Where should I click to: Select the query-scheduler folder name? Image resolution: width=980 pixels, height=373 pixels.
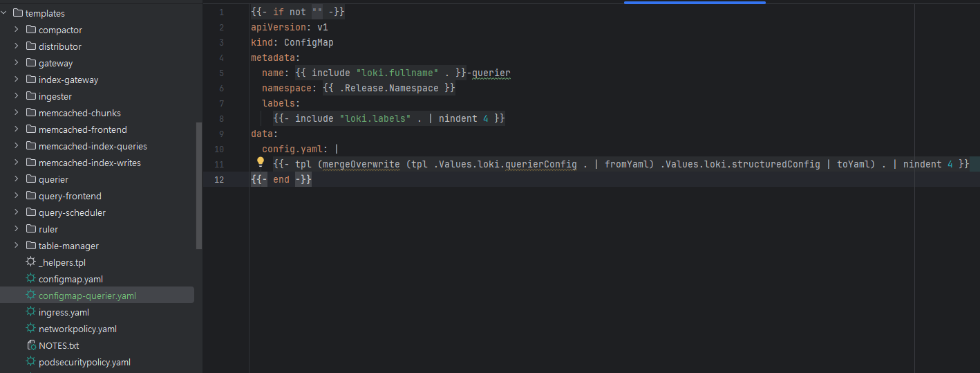click(72, 212)
